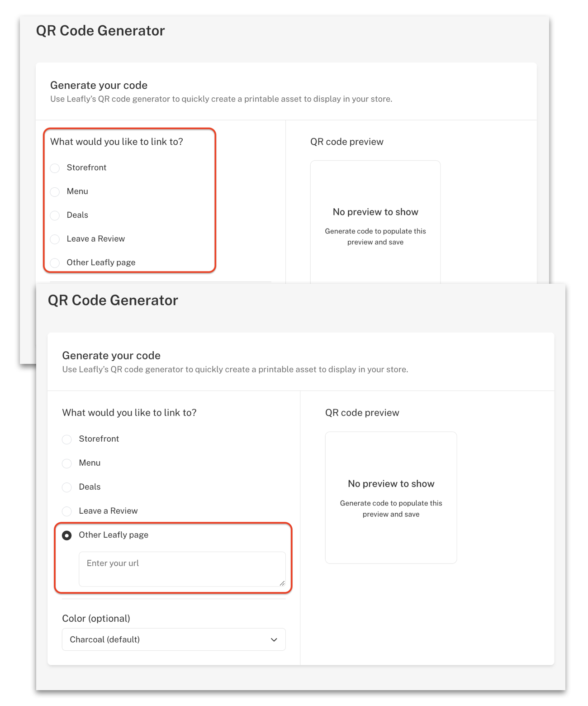Click the selected Other Leafly page radio
Image resolution: width=588 pixels, height=706 pixels.
point(67,535)
